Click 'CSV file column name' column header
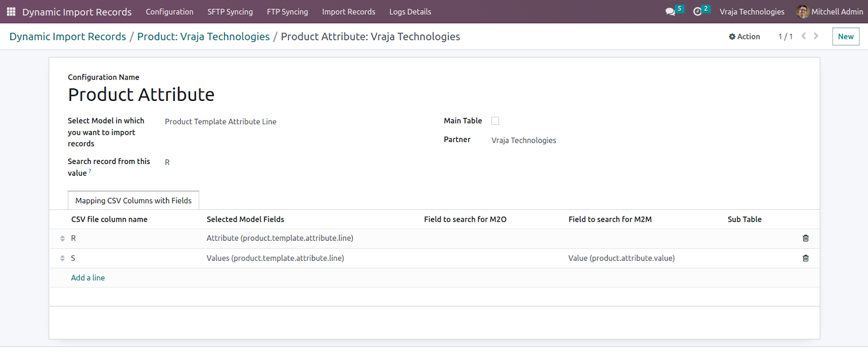 click(110, 220)
